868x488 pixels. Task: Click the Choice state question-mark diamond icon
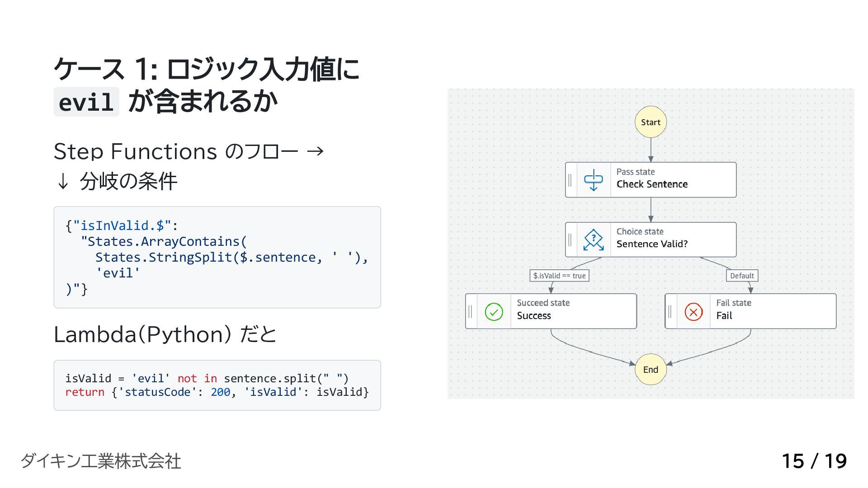click(x=593, y=239)
